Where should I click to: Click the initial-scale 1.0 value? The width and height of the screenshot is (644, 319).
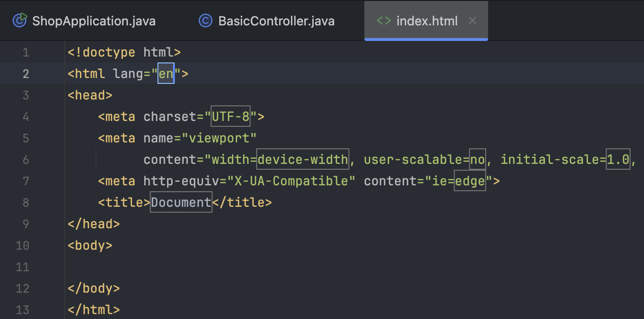point(618,159)
